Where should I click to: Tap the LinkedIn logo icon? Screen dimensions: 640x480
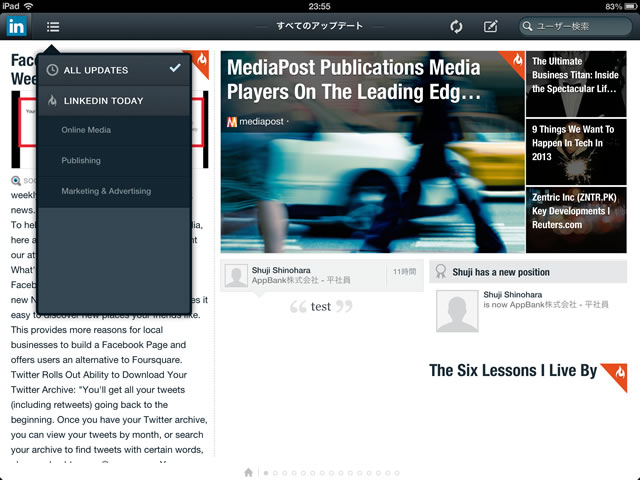[x=16, y=27]
